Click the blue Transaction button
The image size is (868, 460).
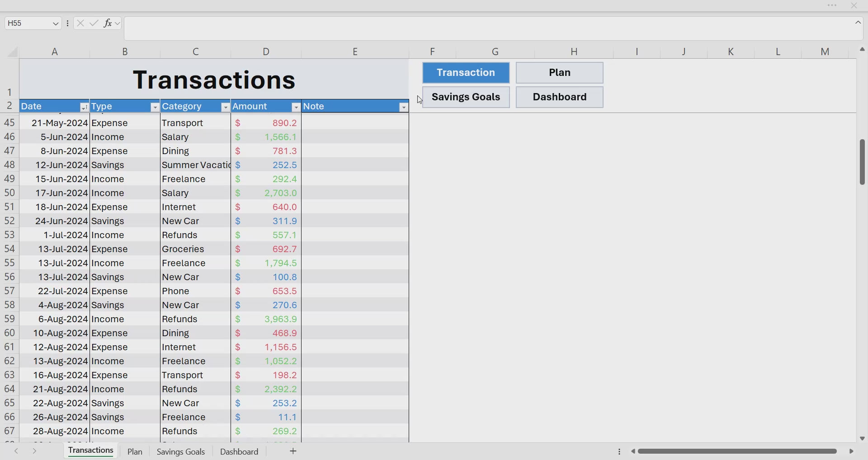tap(466, 73)
